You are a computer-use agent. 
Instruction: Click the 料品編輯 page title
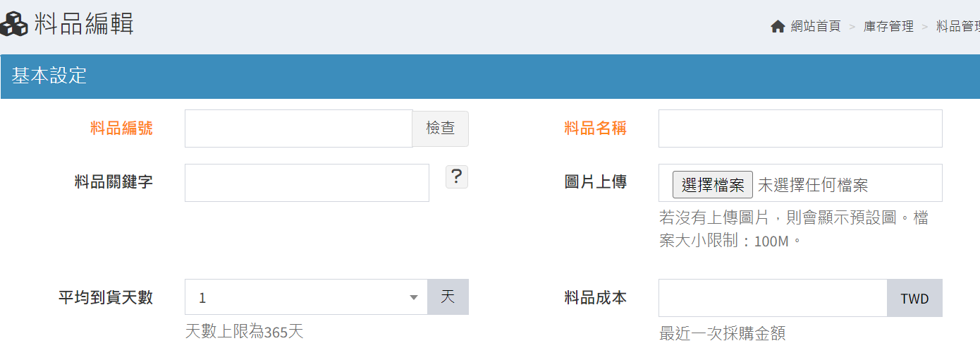click(84, 24)
